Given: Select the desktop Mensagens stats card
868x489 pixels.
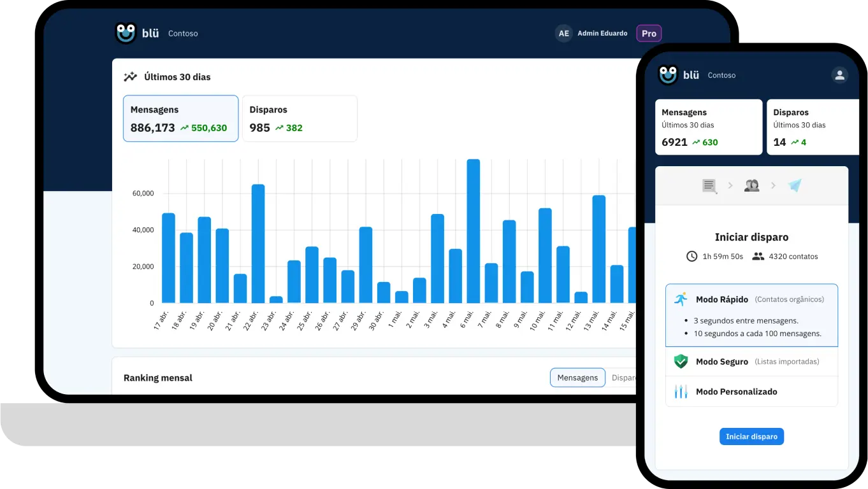Looking at the screenshot, I should [x=180, y=118].
